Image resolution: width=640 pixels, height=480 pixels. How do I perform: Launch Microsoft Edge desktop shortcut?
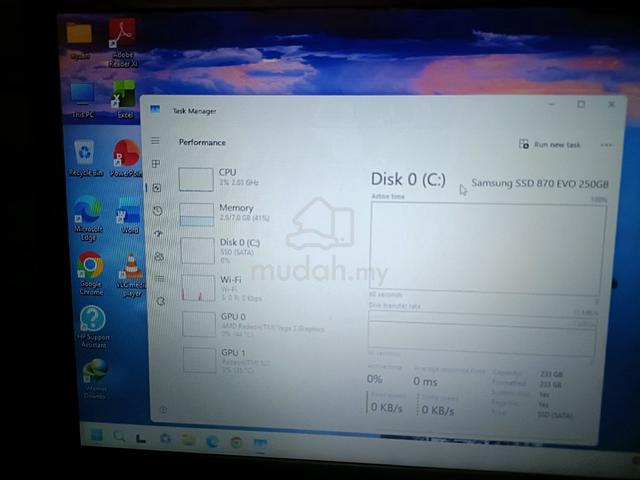87,218
